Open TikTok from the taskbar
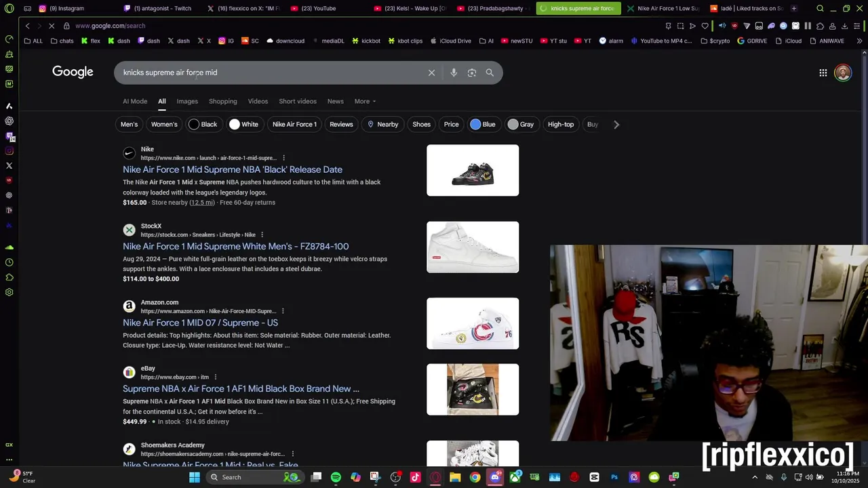This screenshot has height=488, width=868. [x=415, y=477]
